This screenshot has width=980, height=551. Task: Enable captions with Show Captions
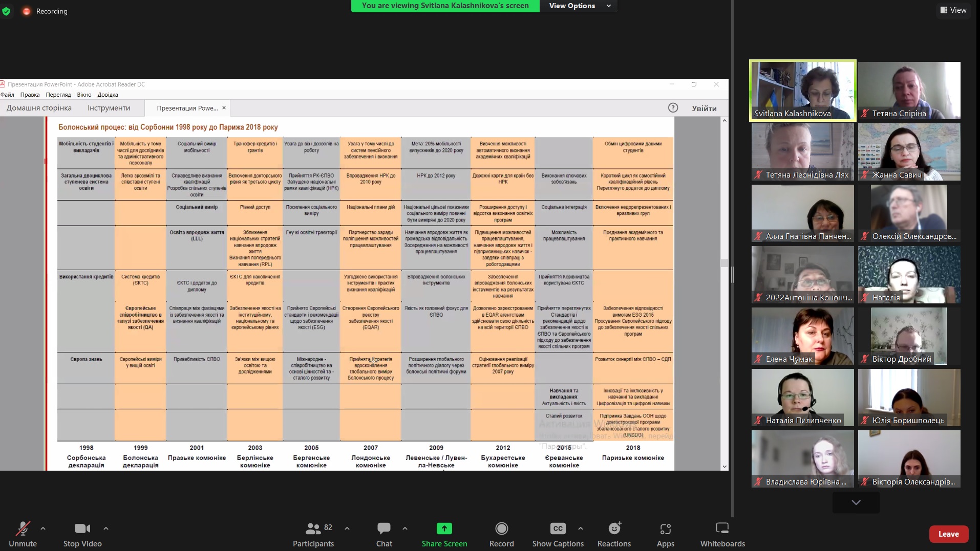click(x=558, y=528)
